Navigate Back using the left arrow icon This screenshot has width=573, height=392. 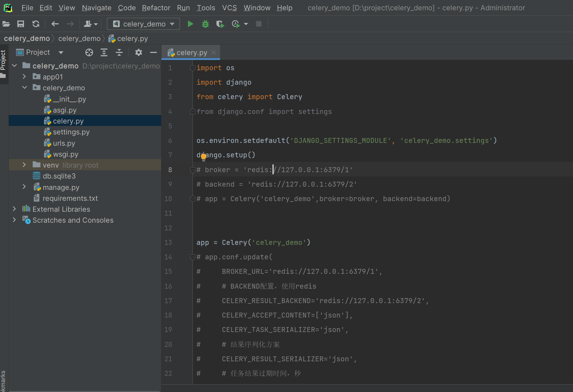[55, 24]
